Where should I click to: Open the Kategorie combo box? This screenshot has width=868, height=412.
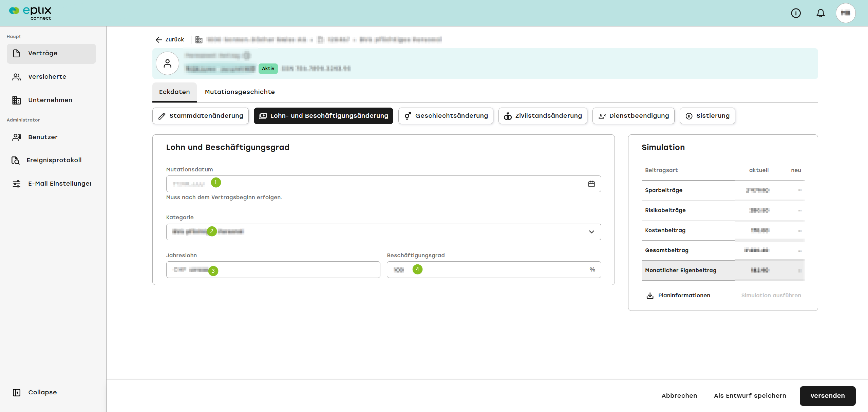click(x=383, y=232)
